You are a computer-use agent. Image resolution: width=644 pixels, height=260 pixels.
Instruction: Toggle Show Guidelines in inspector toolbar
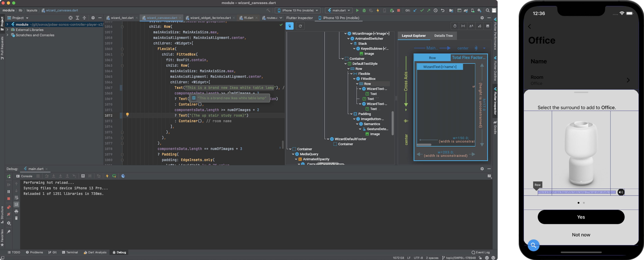point(463,26)
